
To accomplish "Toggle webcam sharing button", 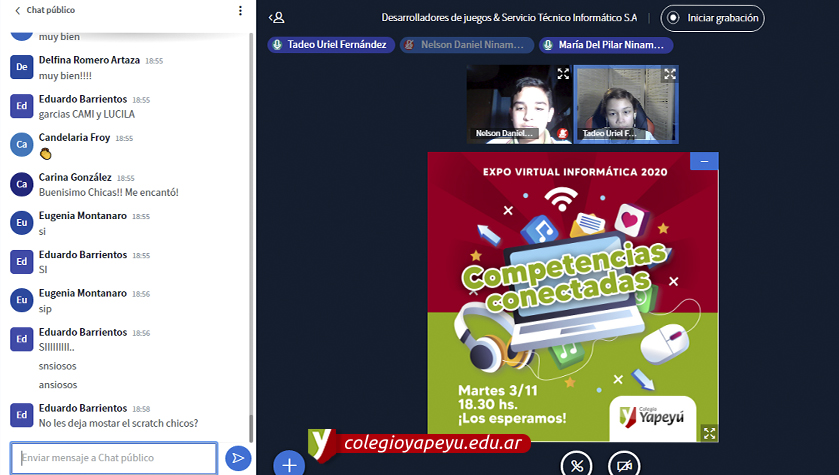I will (624, 464).
